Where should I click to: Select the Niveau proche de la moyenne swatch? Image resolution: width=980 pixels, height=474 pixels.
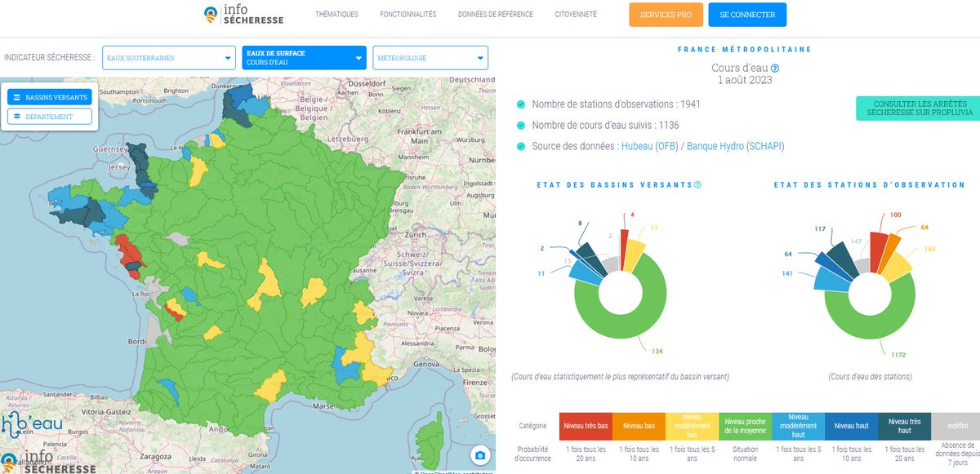(x=745, y=426)
